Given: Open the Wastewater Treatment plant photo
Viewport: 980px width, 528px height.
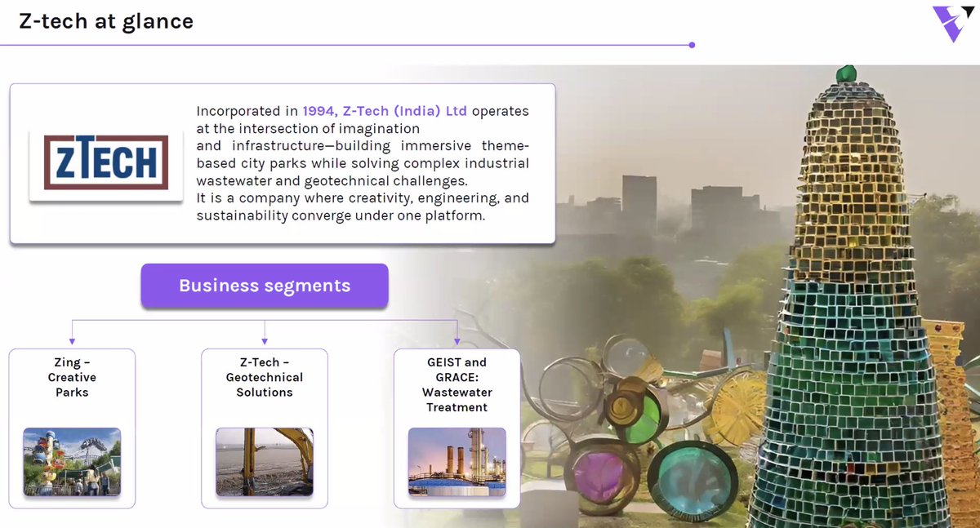Looking at the screenshot, I should (x=457, y=462).
